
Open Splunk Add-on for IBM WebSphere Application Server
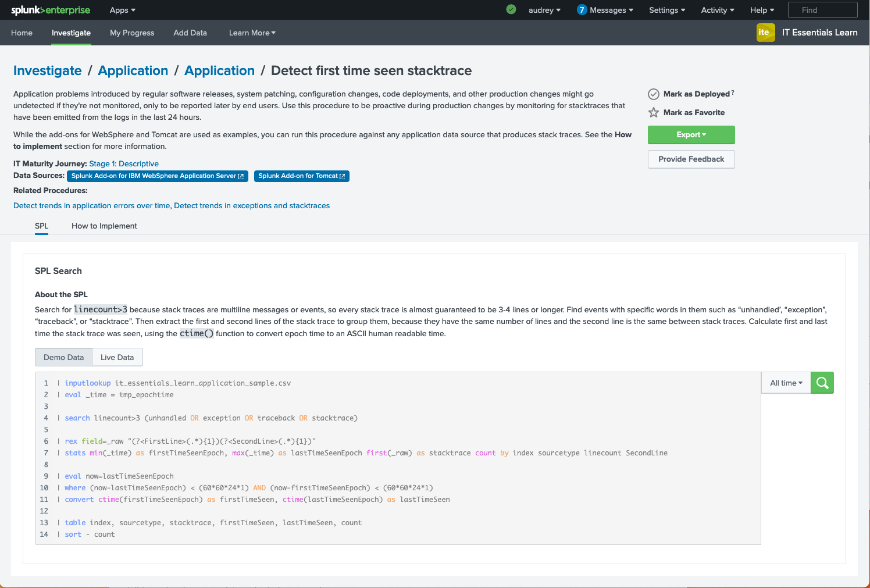pos(158,176)
